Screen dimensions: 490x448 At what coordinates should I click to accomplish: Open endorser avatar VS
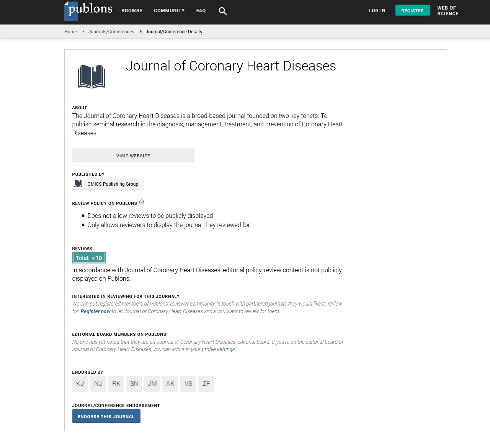[188, 384]
